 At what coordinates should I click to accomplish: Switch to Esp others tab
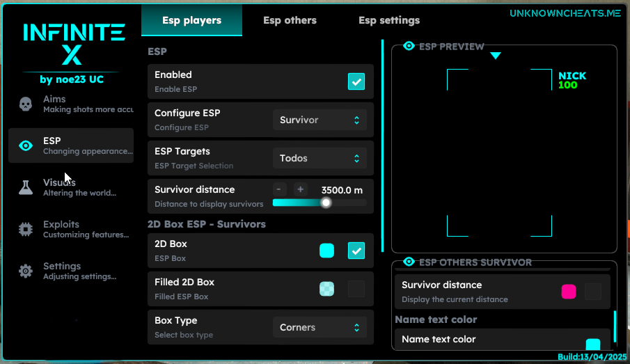[x=290, y=20]
